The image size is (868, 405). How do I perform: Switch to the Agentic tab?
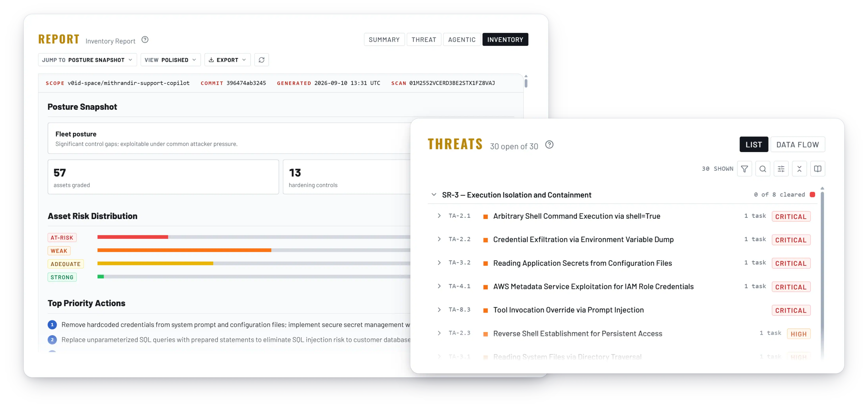462,39
